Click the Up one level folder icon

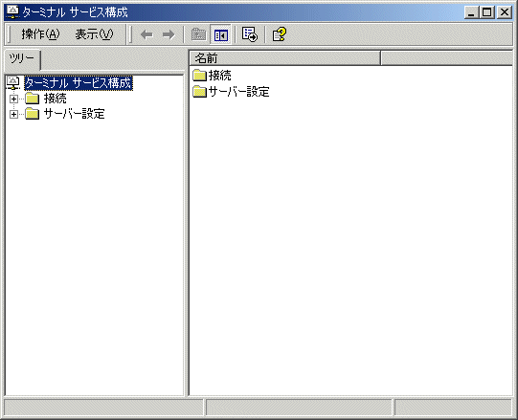click(198, 34)
